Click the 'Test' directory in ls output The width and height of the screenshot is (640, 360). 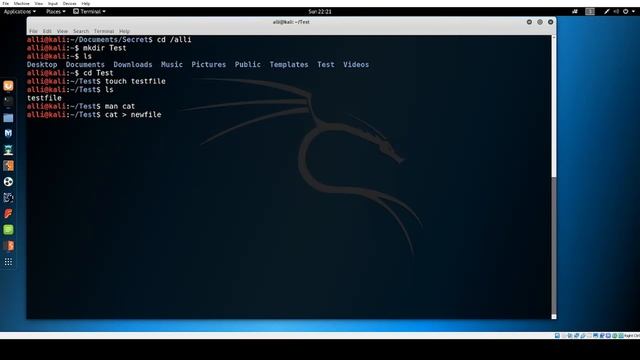point(326,64)
